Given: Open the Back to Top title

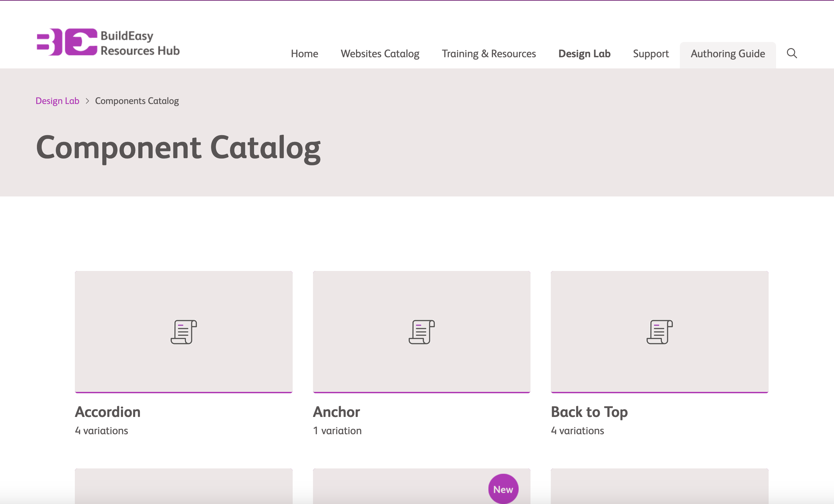Looking at the screenshot, I should (589, 412).
